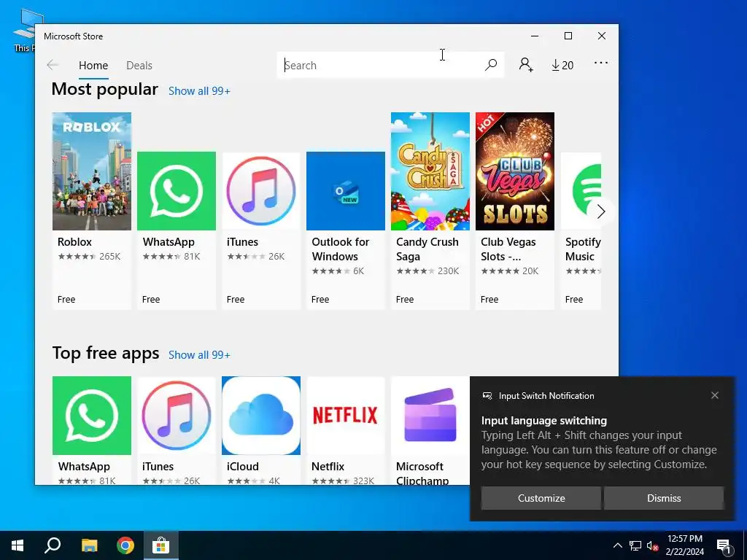
Task: Open the See more three-dots menu
Action: (601, 63)
